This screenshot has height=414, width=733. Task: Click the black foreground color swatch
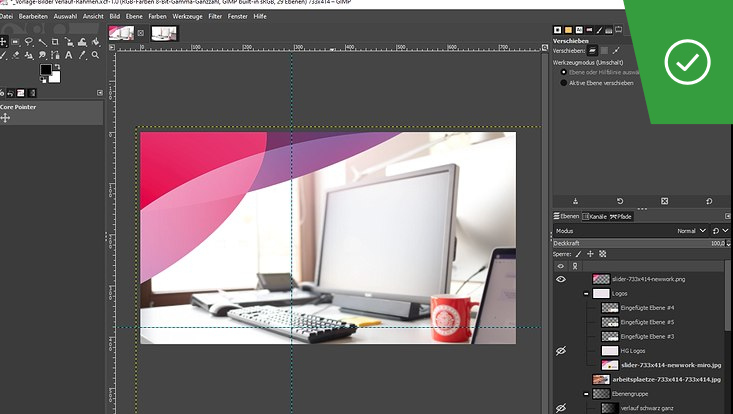pos(45,70)
